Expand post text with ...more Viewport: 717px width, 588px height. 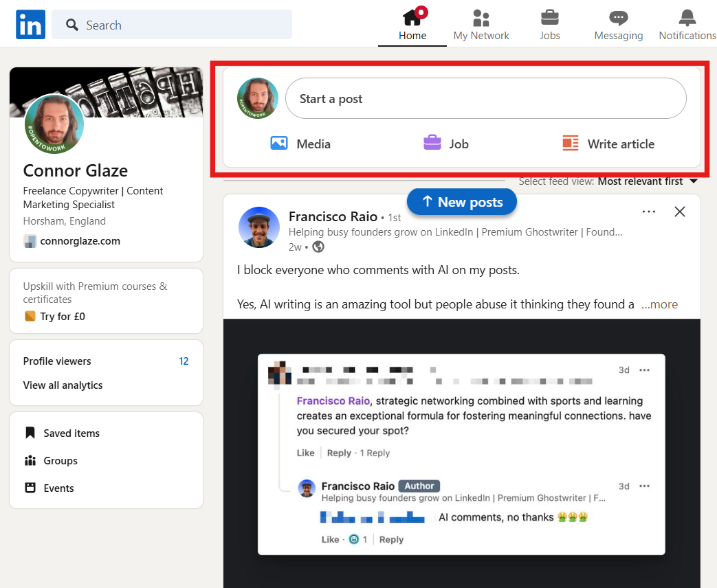[x=659, y=304]
